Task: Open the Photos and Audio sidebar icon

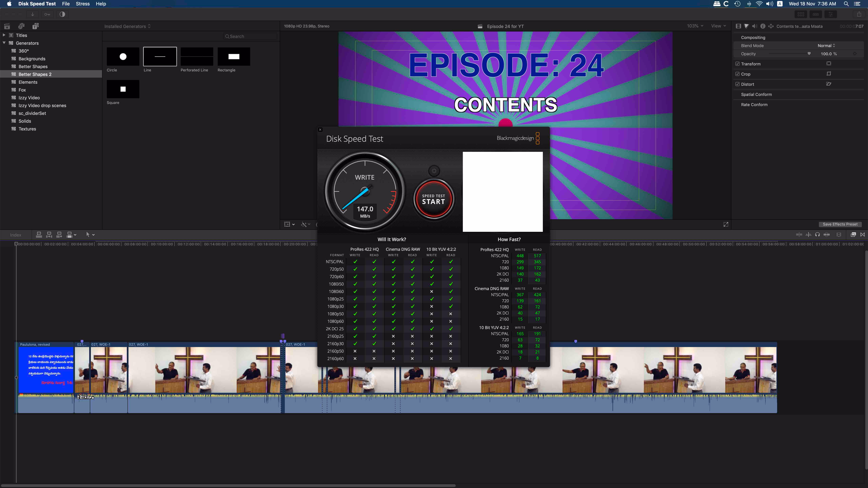Action: point(21,26)
